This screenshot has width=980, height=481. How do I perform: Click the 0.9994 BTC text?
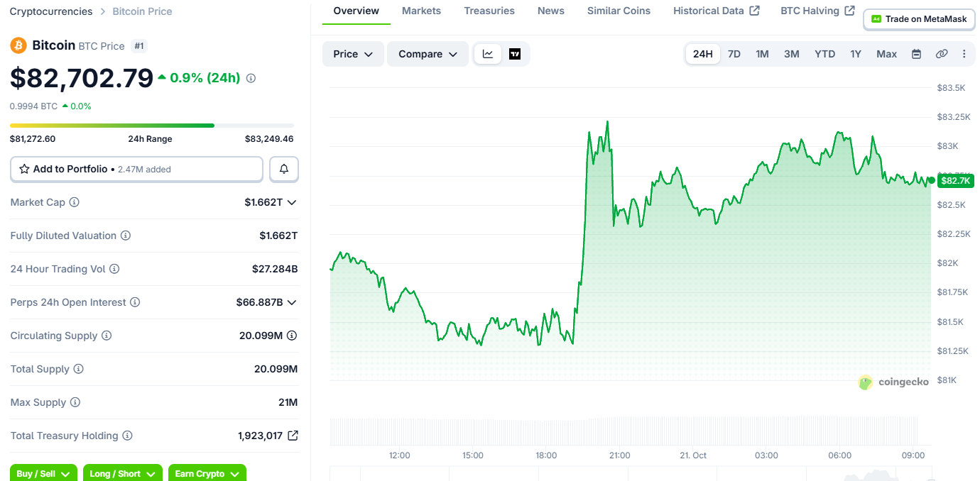point(33,106)
